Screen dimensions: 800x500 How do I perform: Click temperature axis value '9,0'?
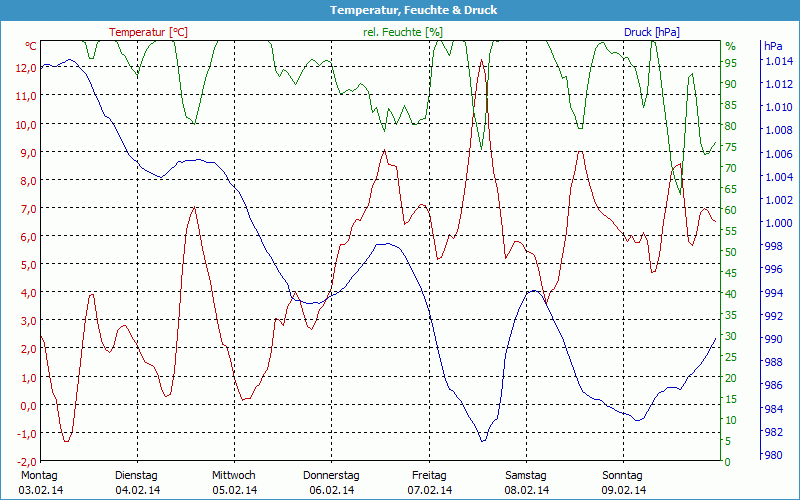[29, 152]
